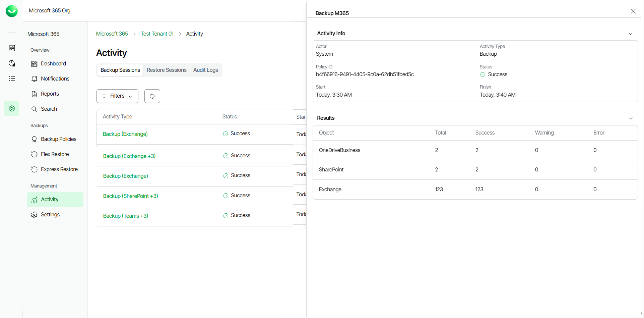Switch to Restore Sessions tab
Image resolution: width=644 pixels, height=318 pixels.
click(167, 70)
